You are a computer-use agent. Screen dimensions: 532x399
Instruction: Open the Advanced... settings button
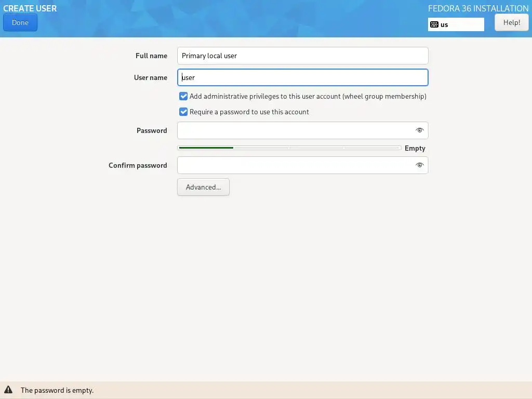click(203, 187)
